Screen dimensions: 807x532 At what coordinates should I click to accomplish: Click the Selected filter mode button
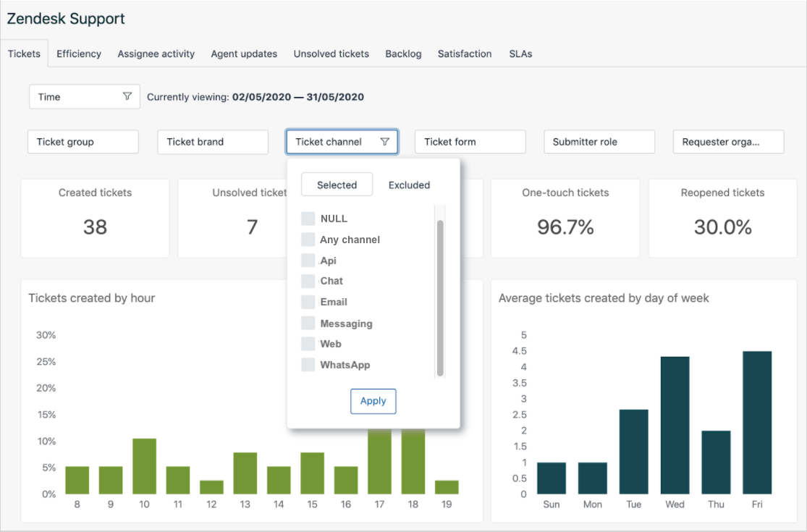click(337, 185)
